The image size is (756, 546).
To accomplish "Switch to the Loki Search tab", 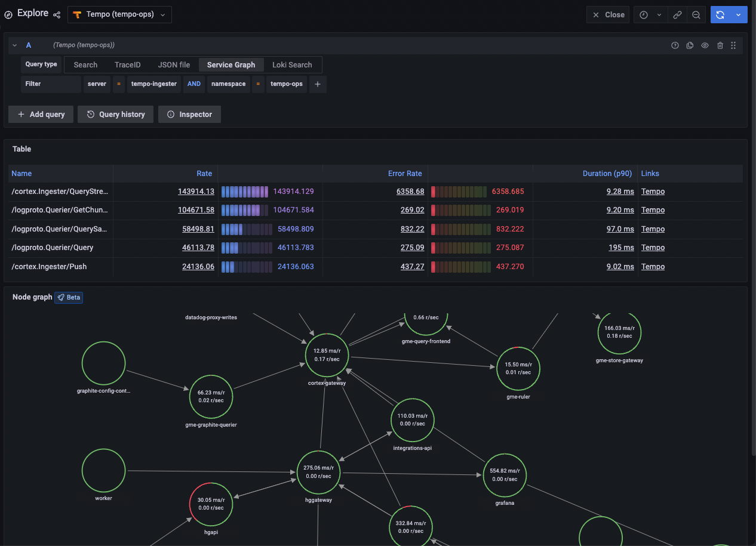I will pos(292,64).
